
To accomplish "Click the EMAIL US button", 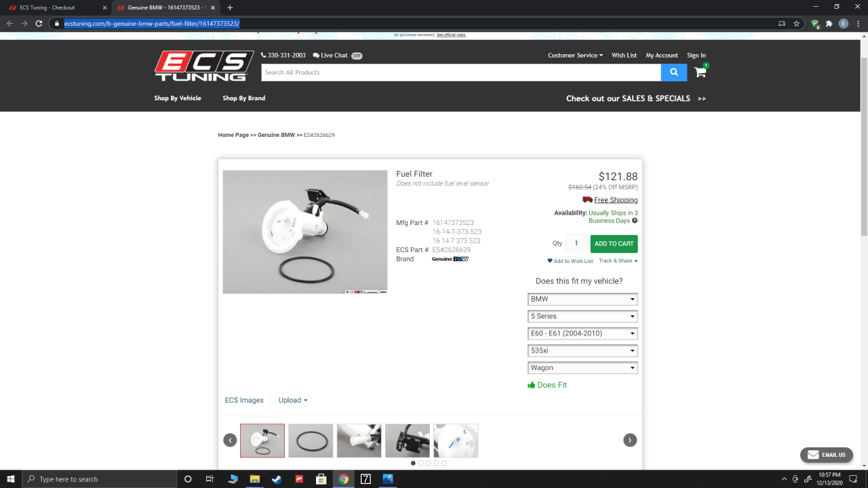I will click(x=826, y=455).
